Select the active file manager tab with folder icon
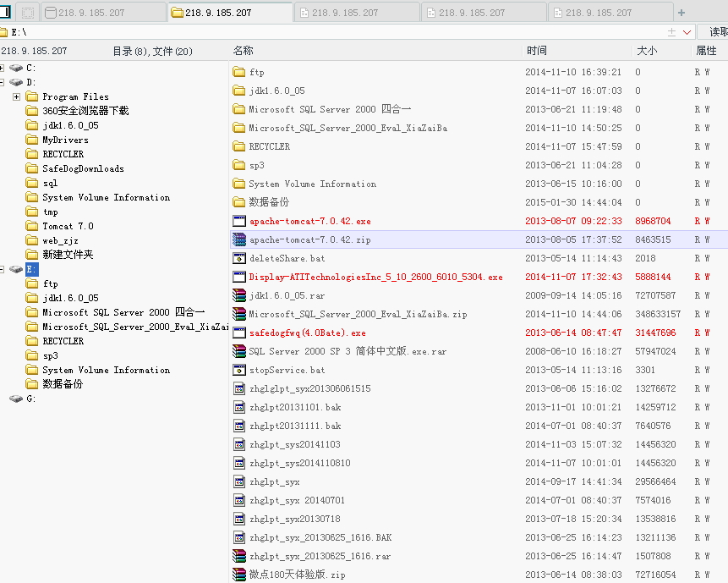This screenshot has width=728, height=583. coord(230,13)
